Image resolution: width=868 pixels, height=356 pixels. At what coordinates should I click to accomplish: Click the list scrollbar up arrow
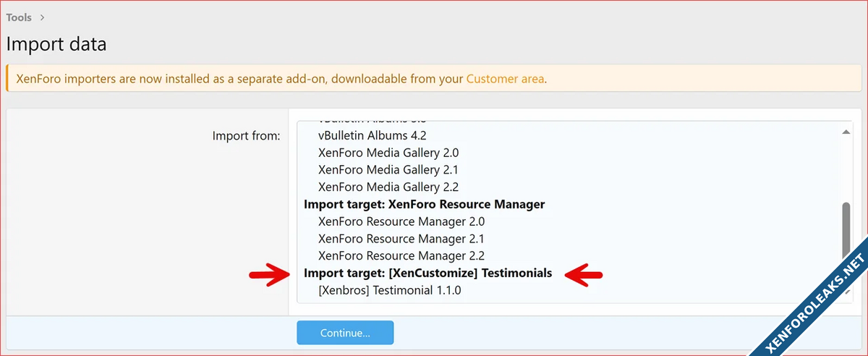[x=846, y=132]
